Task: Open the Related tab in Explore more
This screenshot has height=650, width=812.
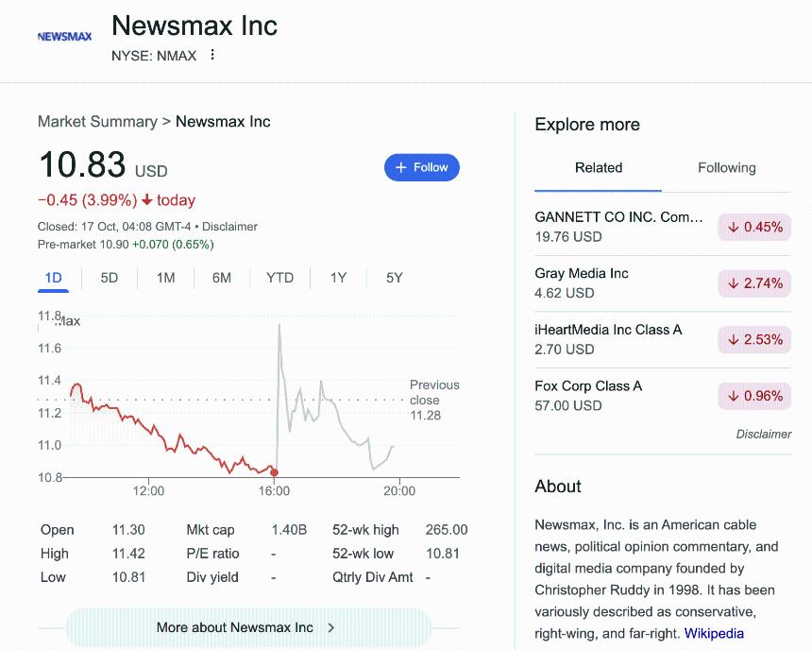Action: click(x=599, y=168)
